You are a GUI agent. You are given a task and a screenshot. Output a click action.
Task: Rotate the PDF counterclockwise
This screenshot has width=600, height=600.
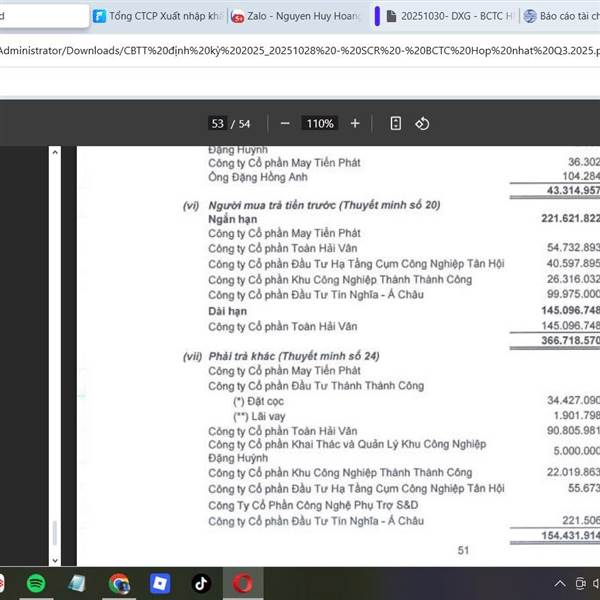422,124
